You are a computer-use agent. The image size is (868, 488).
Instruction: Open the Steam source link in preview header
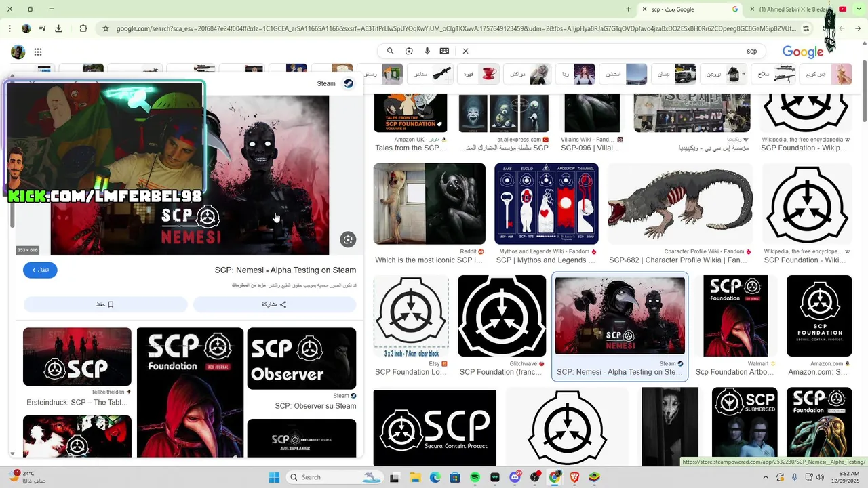335,83
